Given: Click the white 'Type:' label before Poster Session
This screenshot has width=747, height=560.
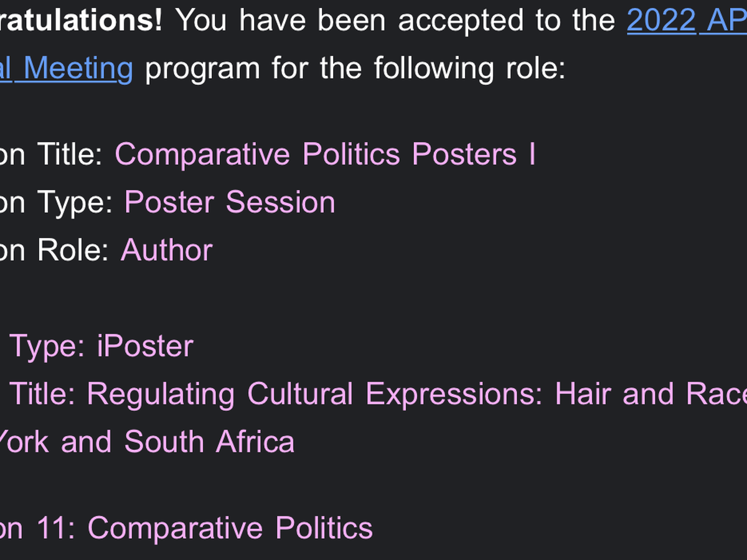Looking at the screenshot, I should (75, 202).
